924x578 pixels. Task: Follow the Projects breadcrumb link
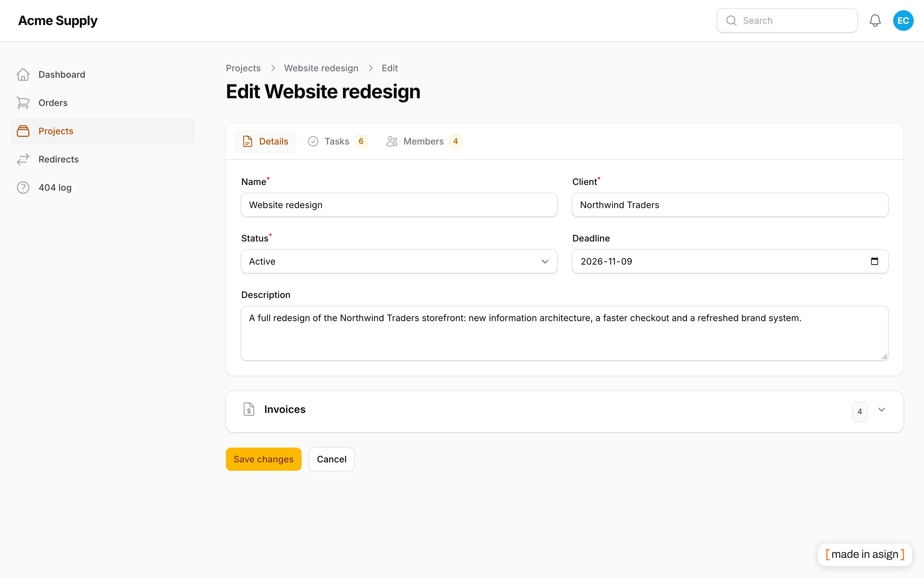(x=243, y=68)
